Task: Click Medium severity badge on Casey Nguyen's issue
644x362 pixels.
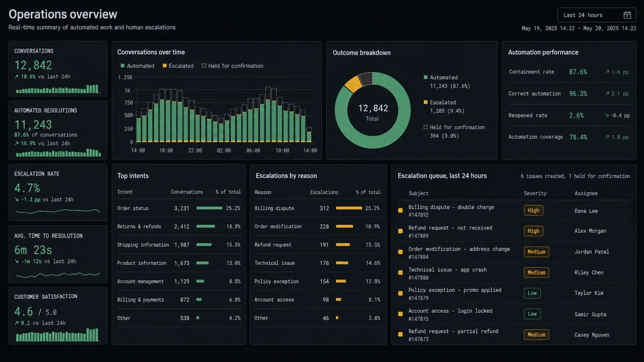Action: click(536, 335)
